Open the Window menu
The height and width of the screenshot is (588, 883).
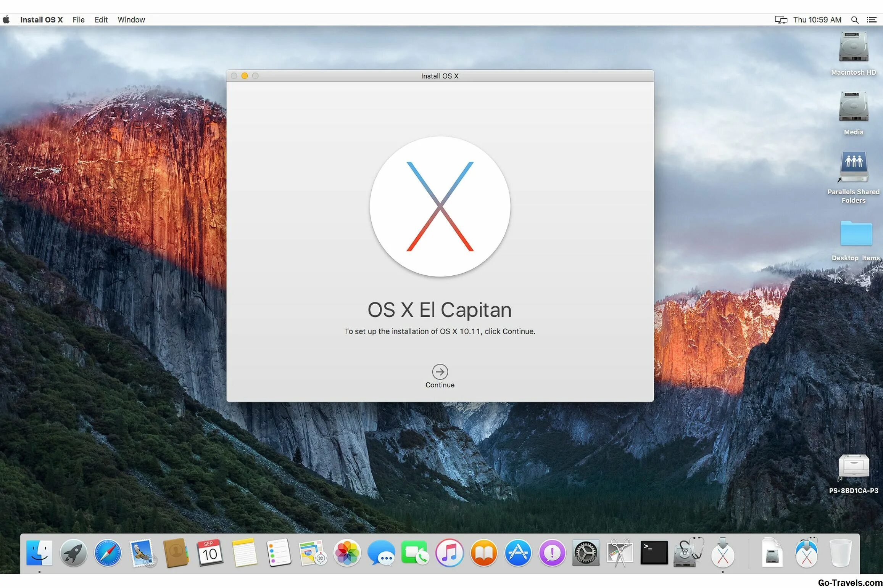pyautogui.click(x=131, y=20)
